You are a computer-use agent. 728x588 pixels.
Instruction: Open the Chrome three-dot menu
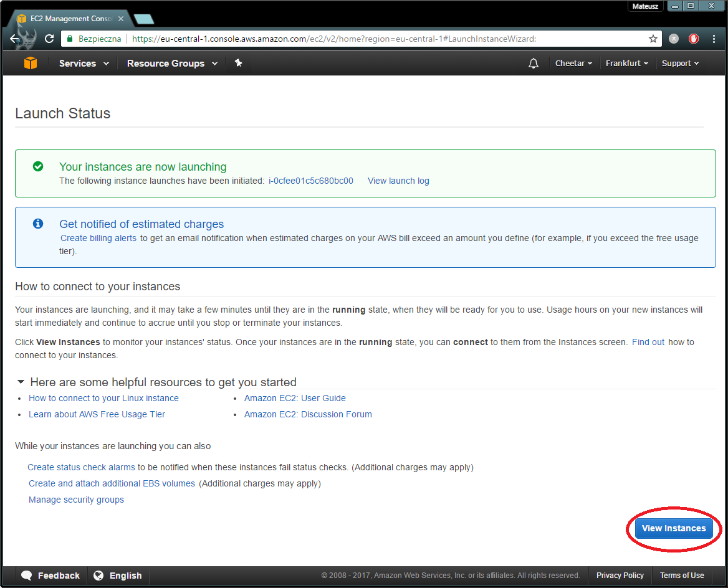[714, 39]
